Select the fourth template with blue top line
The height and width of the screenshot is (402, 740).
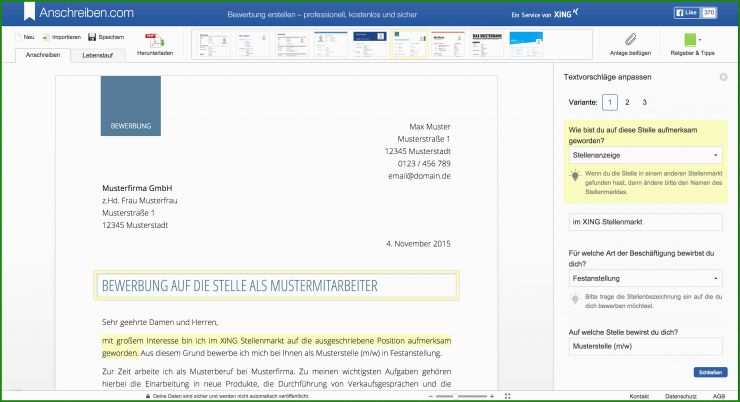(330, 44)
